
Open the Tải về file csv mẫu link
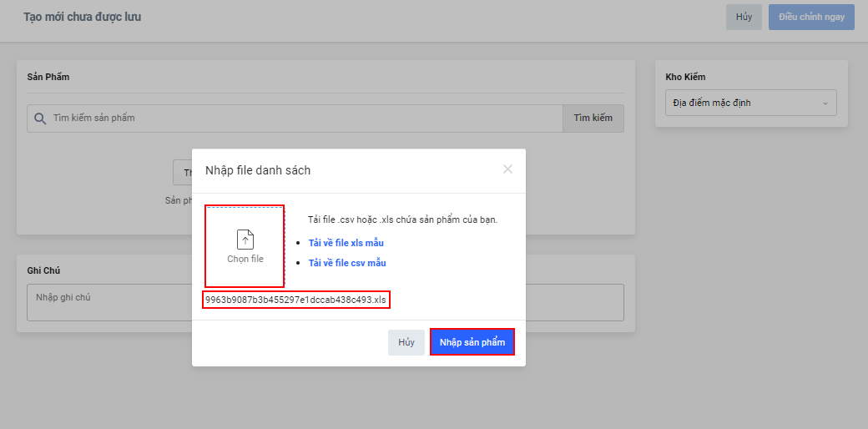tap(347, 263)
